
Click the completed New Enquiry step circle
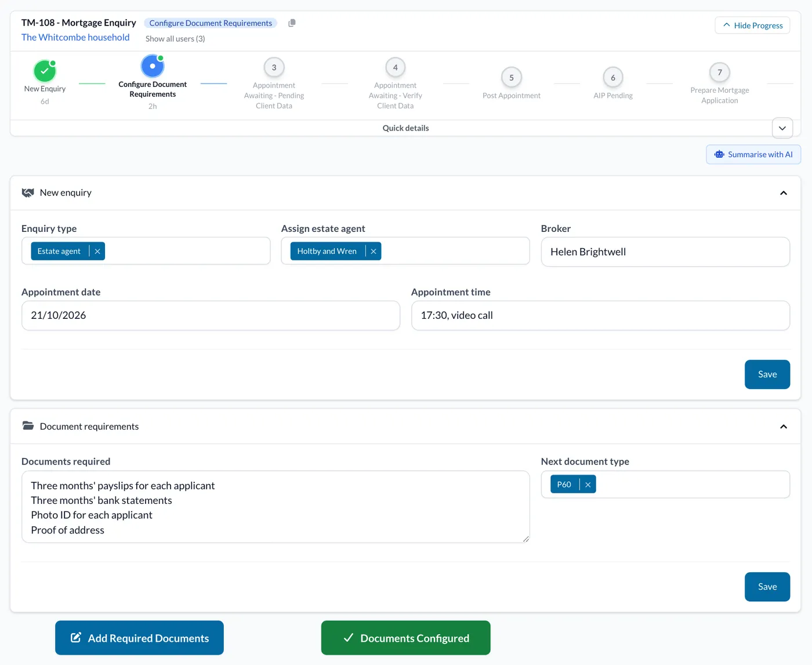[45, 71]
